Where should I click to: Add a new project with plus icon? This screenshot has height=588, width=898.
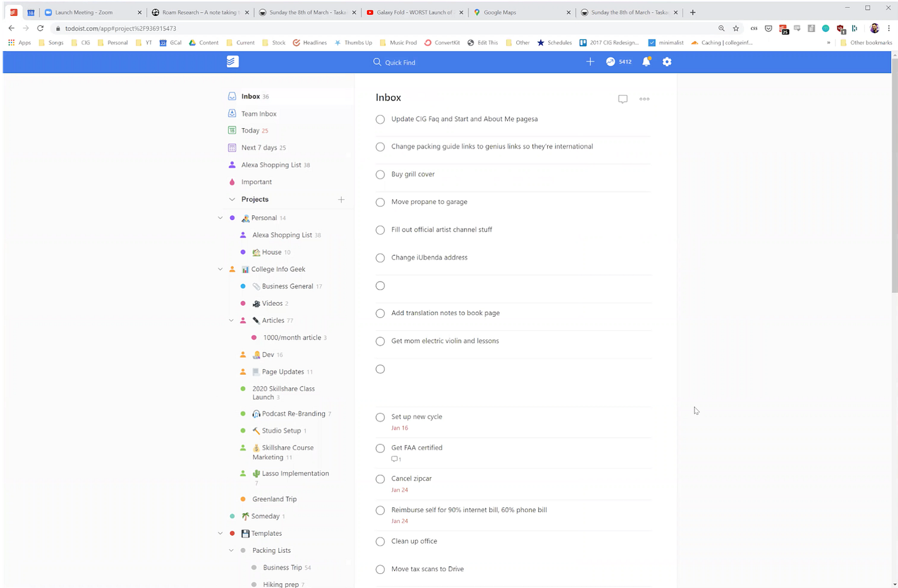(x=341, y=200)
